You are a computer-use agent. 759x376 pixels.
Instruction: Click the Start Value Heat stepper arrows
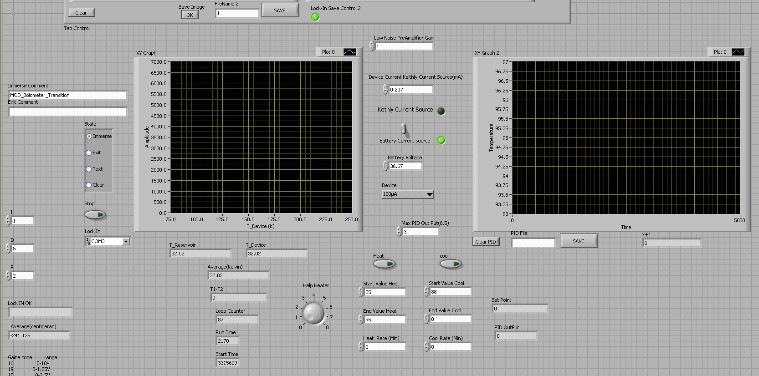[x=361, y=292]
